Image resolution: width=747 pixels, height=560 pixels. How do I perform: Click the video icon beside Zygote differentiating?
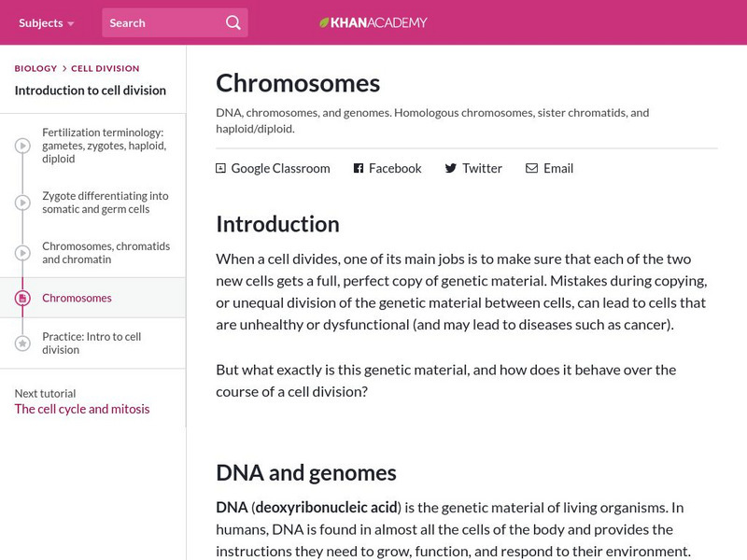pyautogui.click(x=22, y=203)
